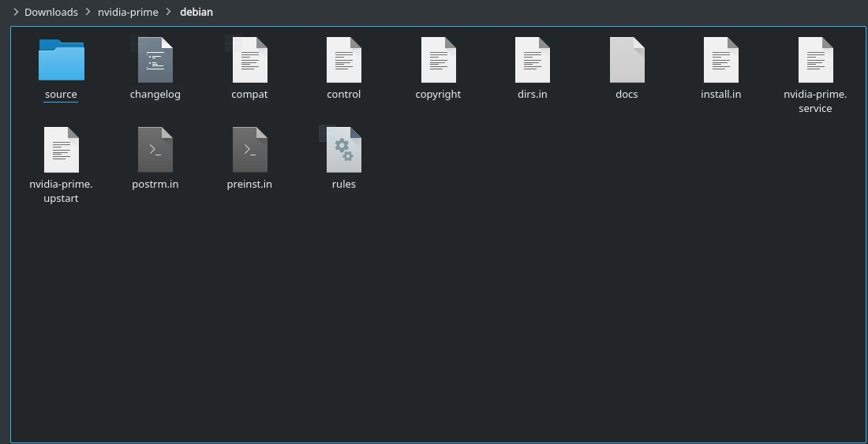Select the blank docs file icon
Viewport: 868px width, 444px height.
click(627, 60)
